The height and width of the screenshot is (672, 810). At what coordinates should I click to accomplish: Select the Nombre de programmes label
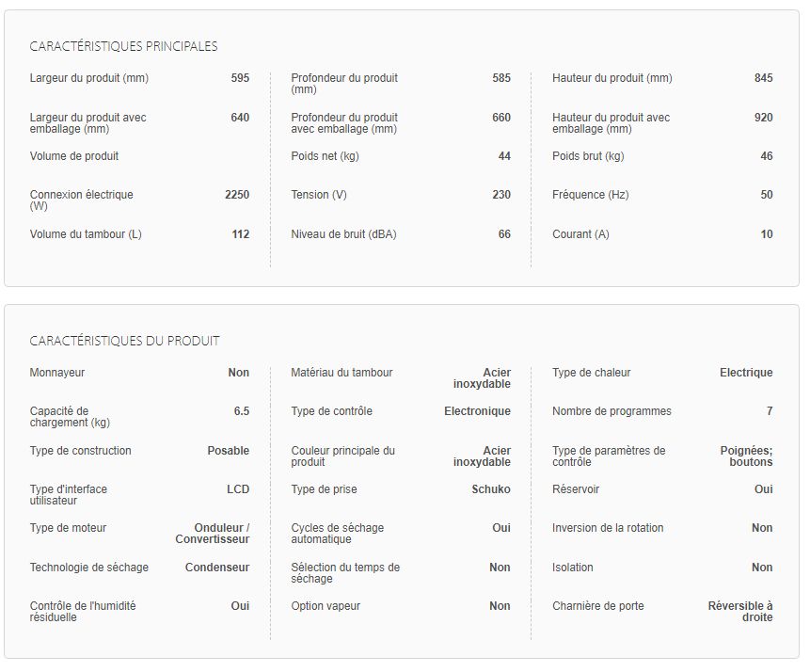coord(611,411)
